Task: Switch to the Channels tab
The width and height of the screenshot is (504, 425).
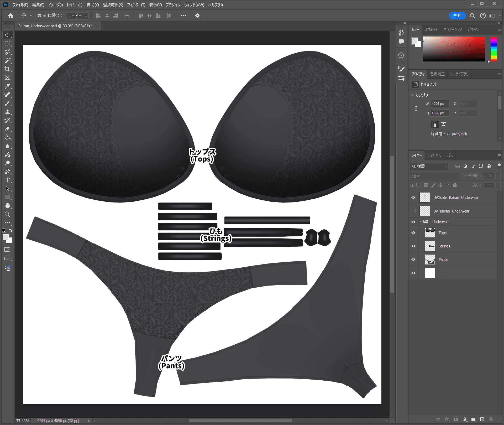Action: pos(434,156)
